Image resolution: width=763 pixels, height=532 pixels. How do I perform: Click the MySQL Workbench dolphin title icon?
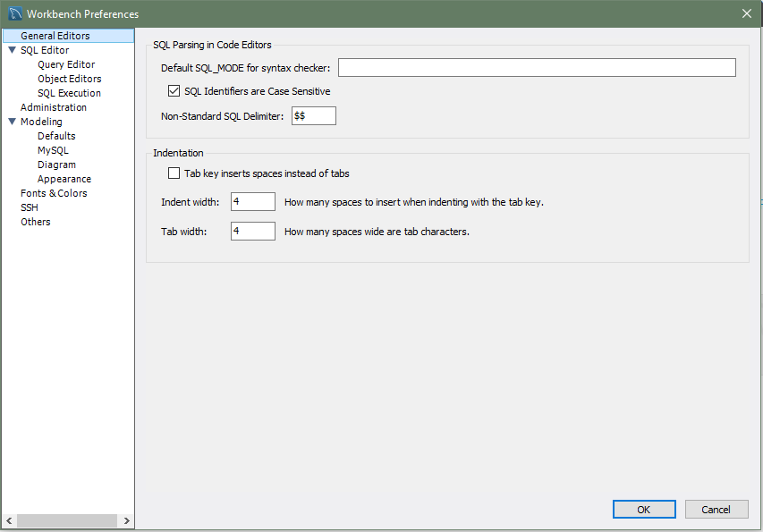point(15,13)
